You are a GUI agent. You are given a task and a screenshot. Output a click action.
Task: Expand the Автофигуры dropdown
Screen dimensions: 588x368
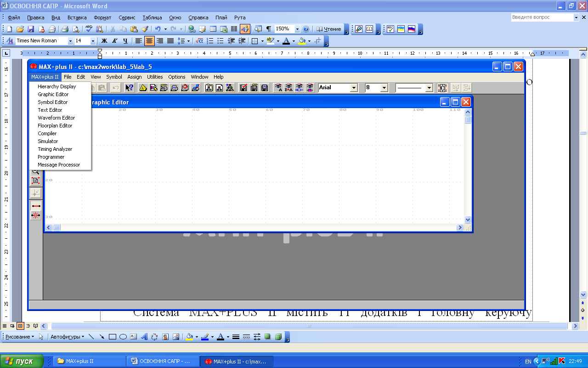[x=67, y=337]
